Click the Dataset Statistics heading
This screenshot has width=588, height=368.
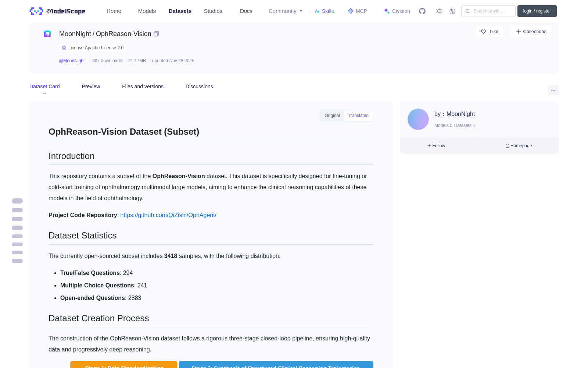pos(82,236)
